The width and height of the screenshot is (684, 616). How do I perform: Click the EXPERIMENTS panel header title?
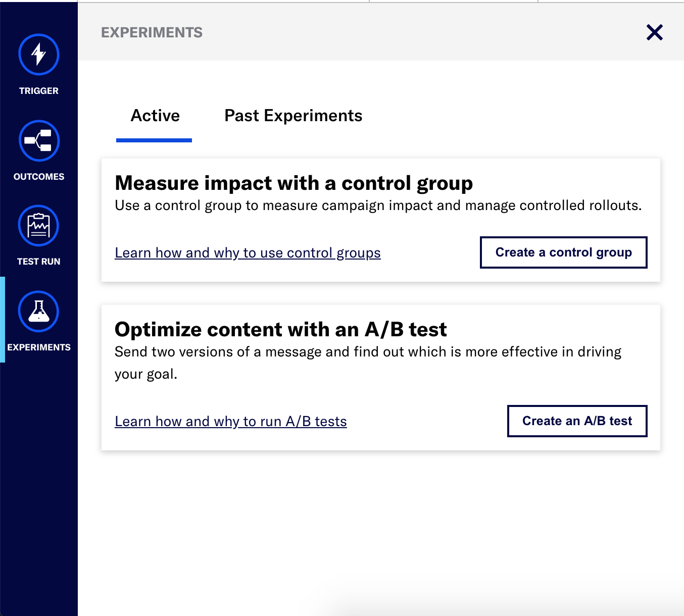click(152, 32)
